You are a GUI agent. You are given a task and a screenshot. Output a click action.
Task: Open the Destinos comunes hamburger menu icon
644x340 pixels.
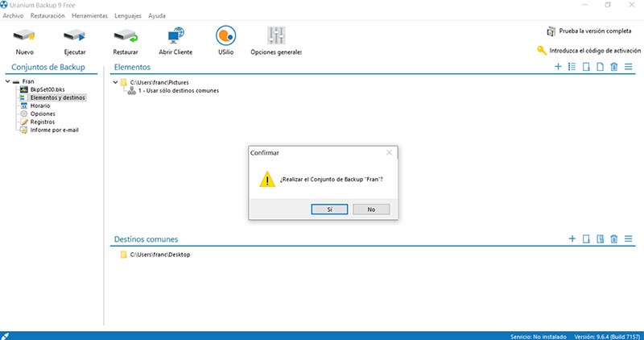point(628,238)
